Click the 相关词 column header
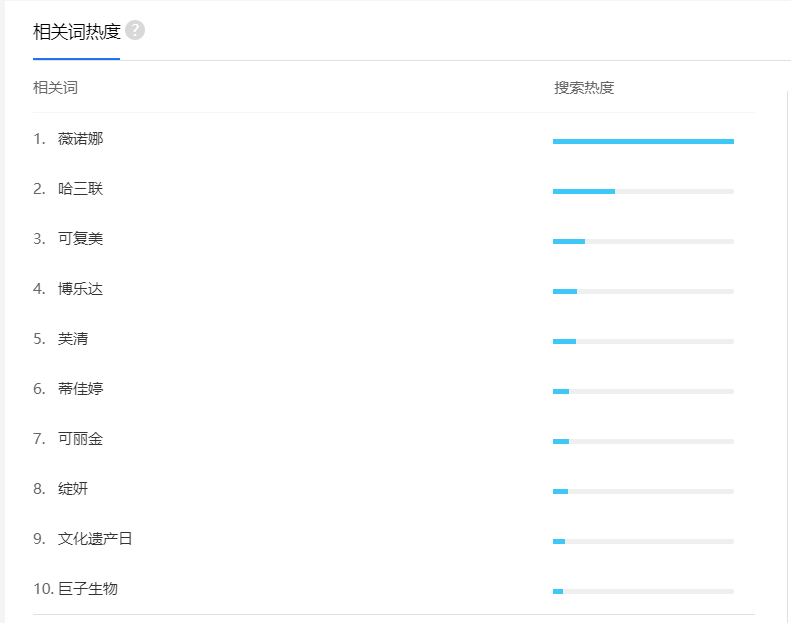This screenshot has width=791, height=623. (55, 87)
